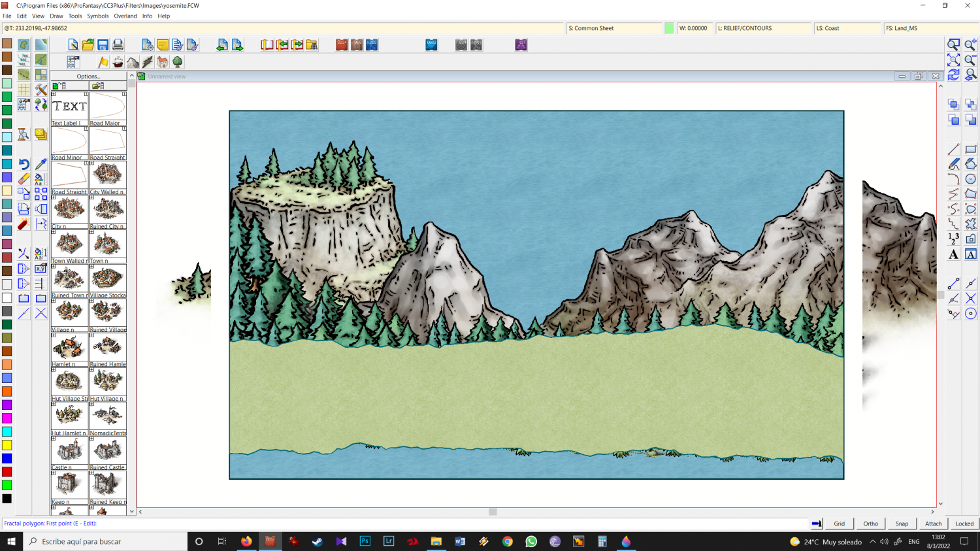Image resolution: width=980 pixels, height=551 pixels.
Task: Select the black color swatch
Action: click(7, 499)
